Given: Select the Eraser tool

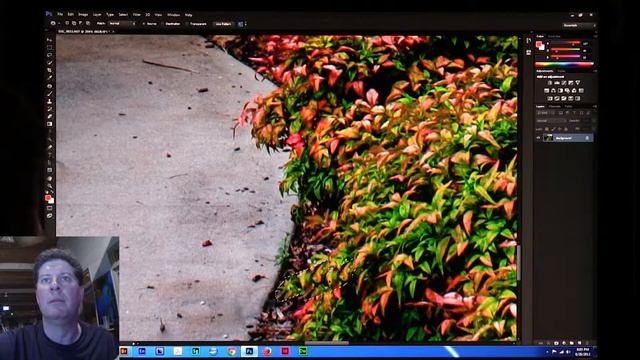Looking at the screenshot, I should coord(50,117).
